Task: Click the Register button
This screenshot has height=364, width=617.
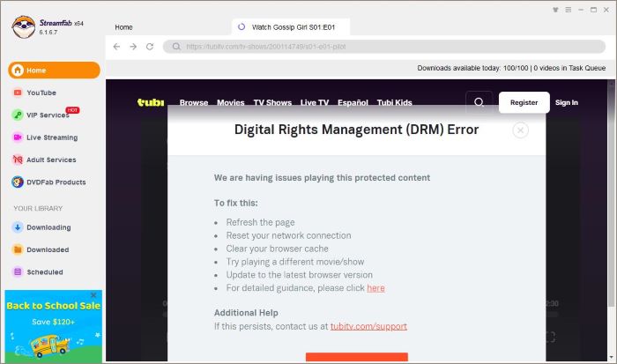Action: click(x=524, y=102)
